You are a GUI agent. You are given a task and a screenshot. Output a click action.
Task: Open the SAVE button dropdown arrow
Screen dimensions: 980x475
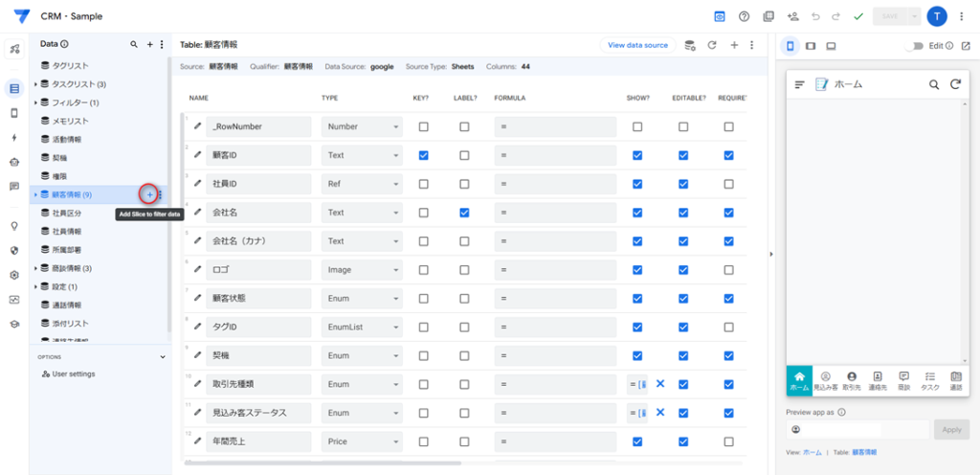pos(916,16)
